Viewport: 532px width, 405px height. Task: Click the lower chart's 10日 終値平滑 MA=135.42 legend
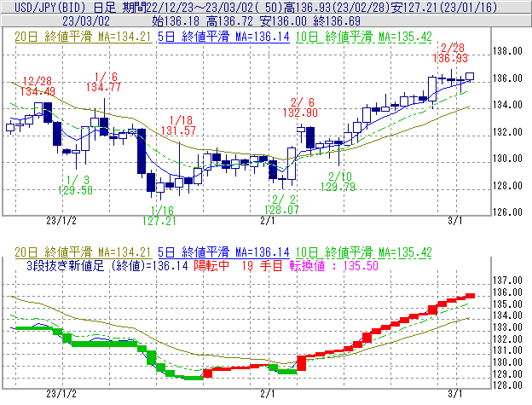364,252
